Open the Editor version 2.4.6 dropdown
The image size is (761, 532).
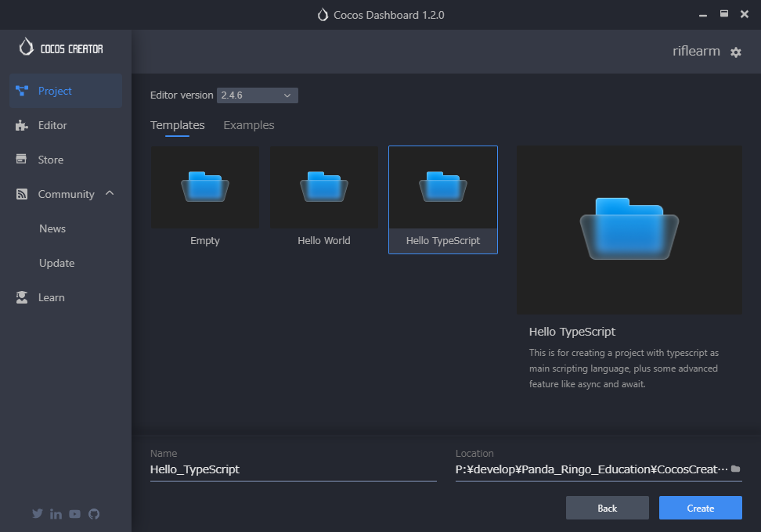tap(258, 95)
